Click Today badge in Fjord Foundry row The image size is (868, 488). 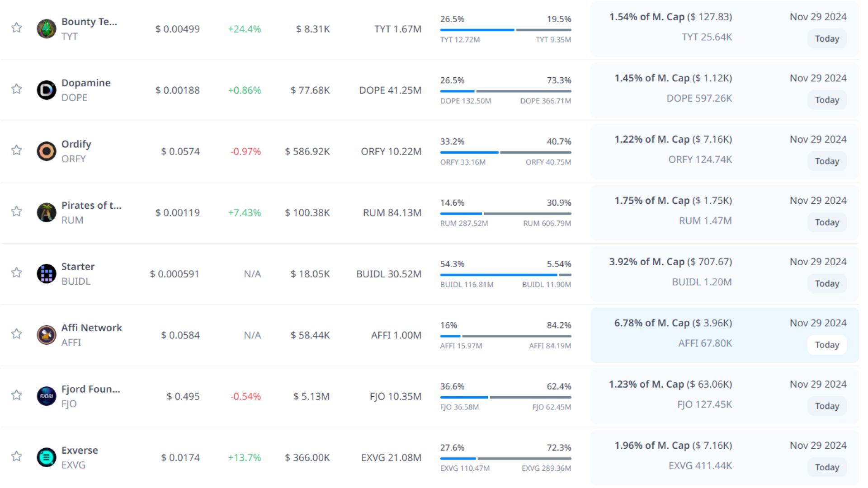[826, 406]
